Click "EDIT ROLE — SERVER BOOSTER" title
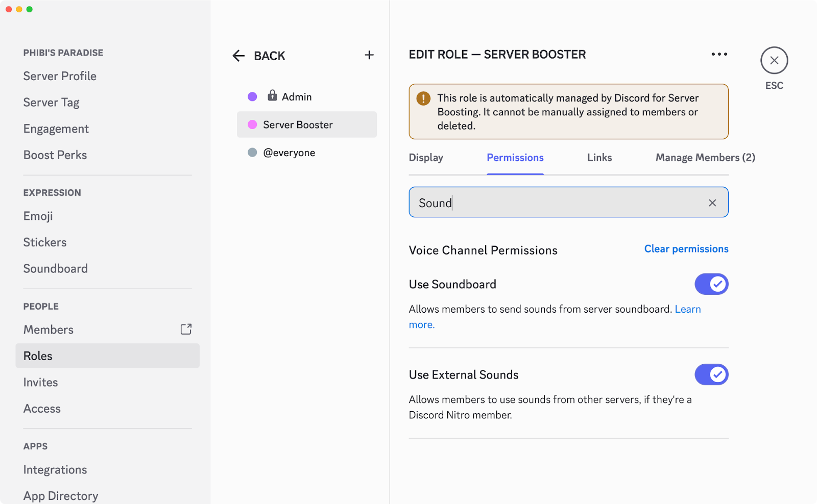This screenshot has width=817, height=504. (497, 55)
